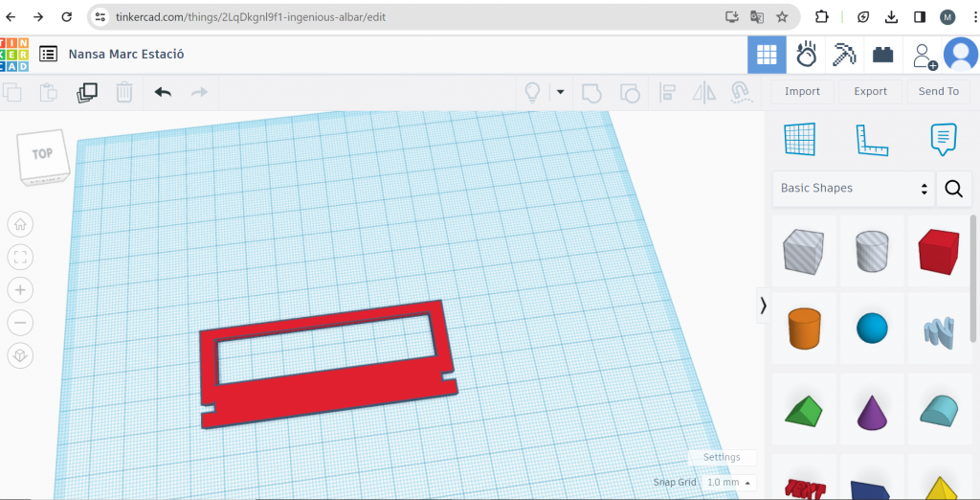Open the Snap Grid 1.0 mm dropdown

(x=729, y=483)
